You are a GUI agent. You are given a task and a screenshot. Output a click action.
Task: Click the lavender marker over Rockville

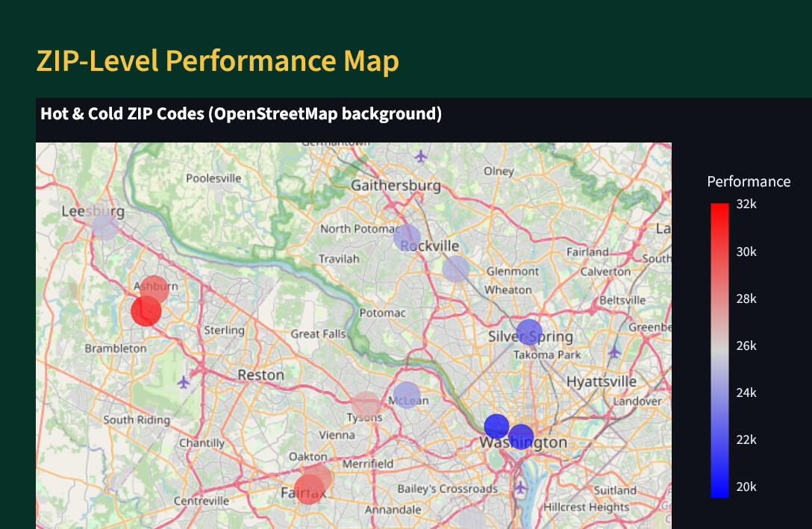tap(407, 238)
